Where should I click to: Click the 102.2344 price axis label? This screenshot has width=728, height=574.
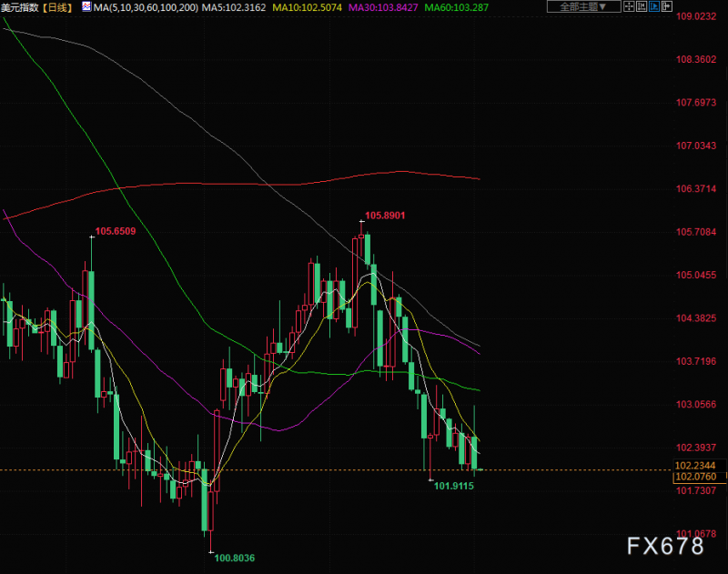point(695,466)
